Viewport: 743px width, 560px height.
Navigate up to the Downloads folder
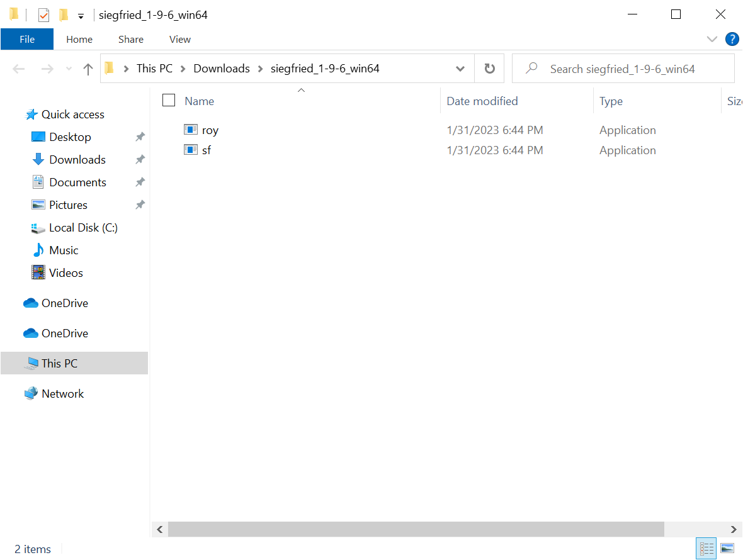[88, 69]
